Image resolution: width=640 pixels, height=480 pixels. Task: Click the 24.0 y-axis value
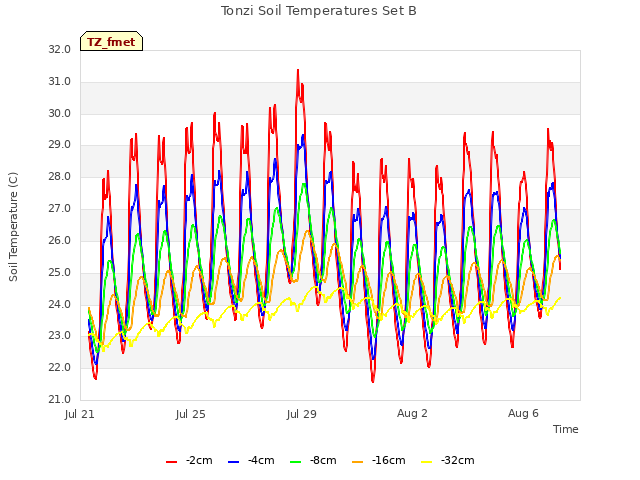[x=60, y=304]
